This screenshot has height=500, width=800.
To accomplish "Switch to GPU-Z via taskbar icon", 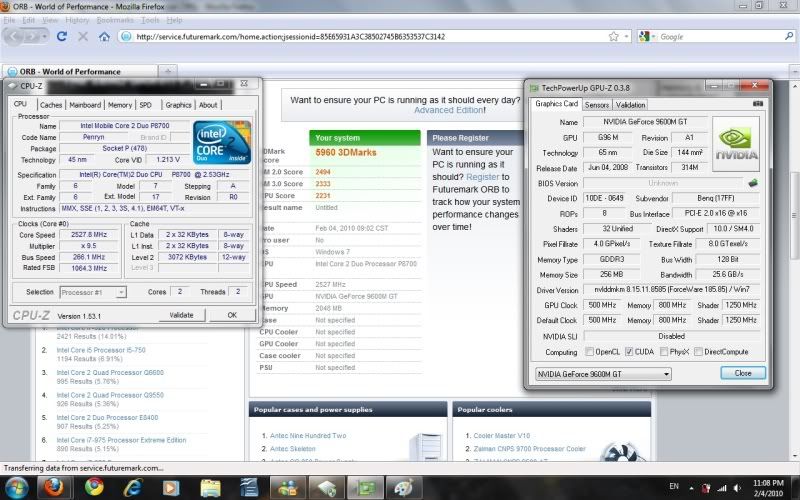I will point(365,487).
